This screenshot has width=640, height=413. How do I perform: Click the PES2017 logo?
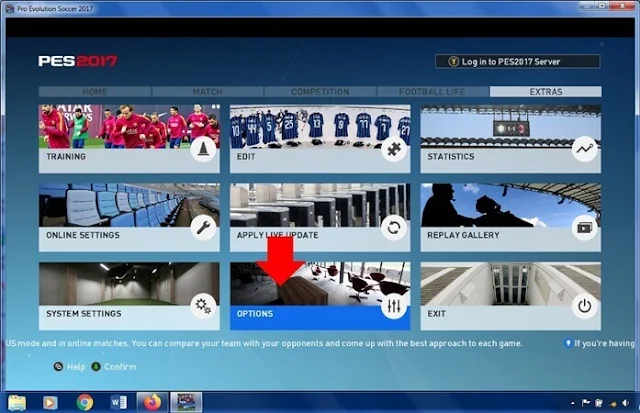(x=78, y=61)
